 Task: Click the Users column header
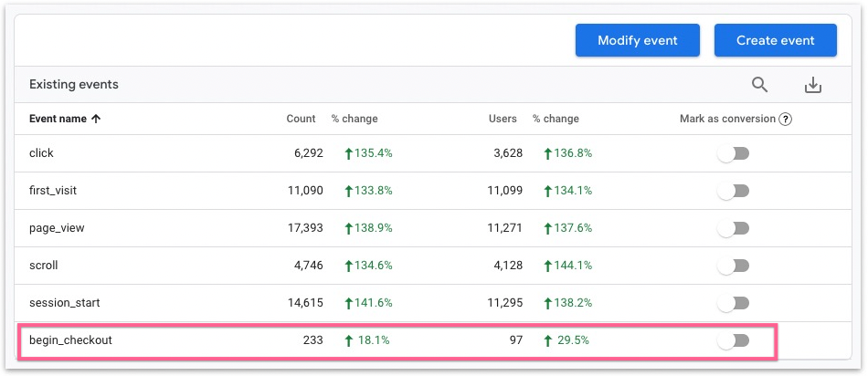click(x=503, y=119)
